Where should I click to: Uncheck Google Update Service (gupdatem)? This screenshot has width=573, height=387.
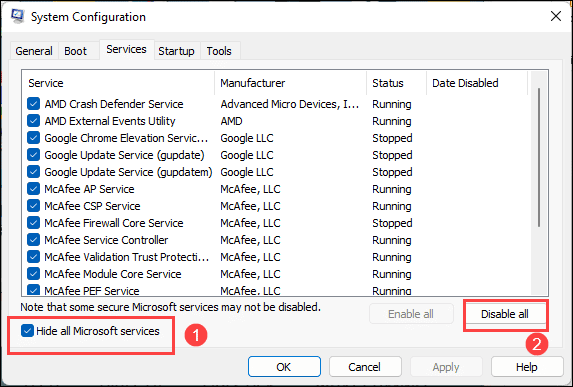coord(33,172)
